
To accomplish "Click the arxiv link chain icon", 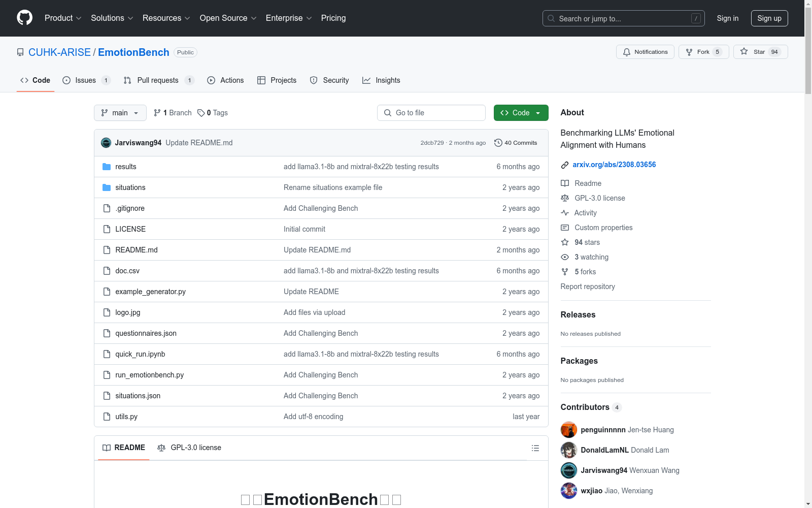I will 565,165.
